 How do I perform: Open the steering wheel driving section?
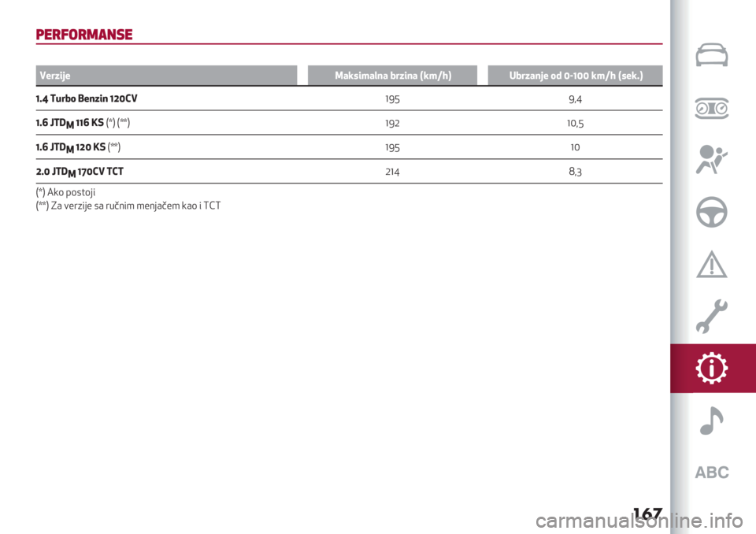[x=712, y=212]
